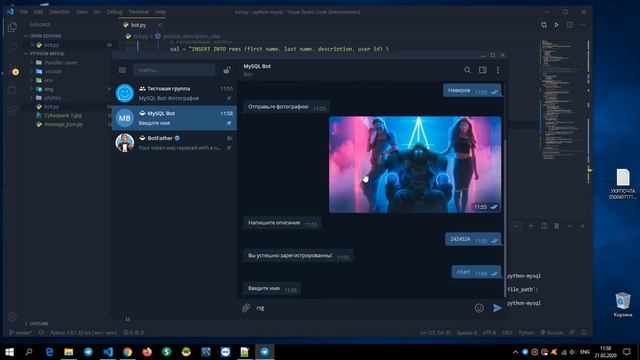The height and width of the screenshot is (360, 640).
Task: Close the bot.py editor tab
Action: coord(160,25)
